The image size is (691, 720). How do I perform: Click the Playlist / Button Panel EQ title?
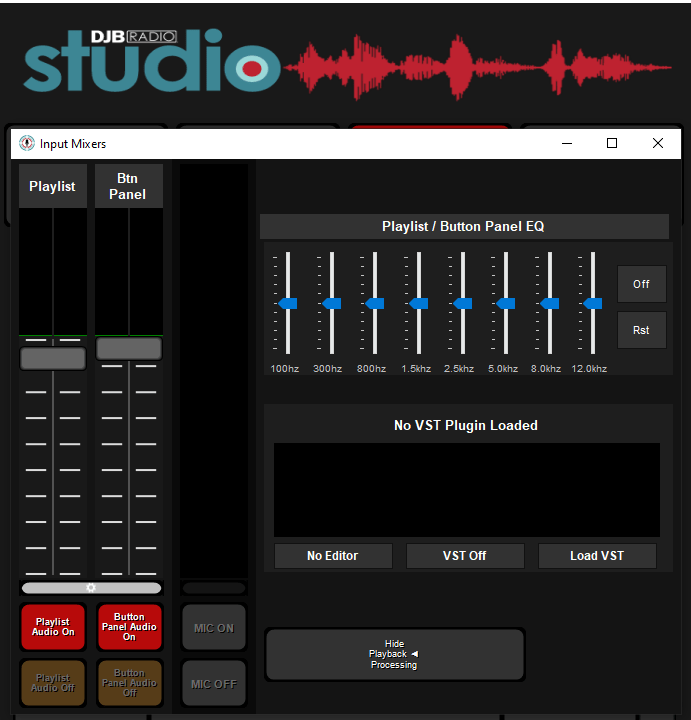pyautogui.click(x=464, y=226)
